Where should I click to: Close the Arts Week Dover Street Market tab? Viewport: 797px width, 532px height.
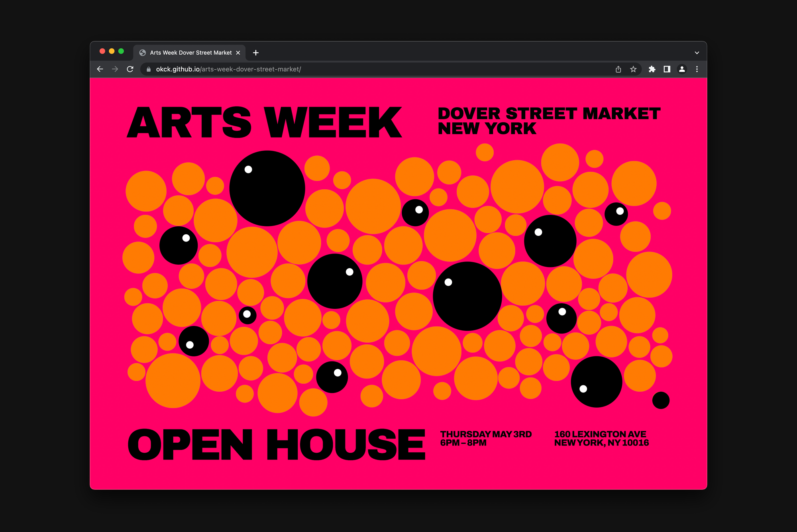(x=238, y=53)
